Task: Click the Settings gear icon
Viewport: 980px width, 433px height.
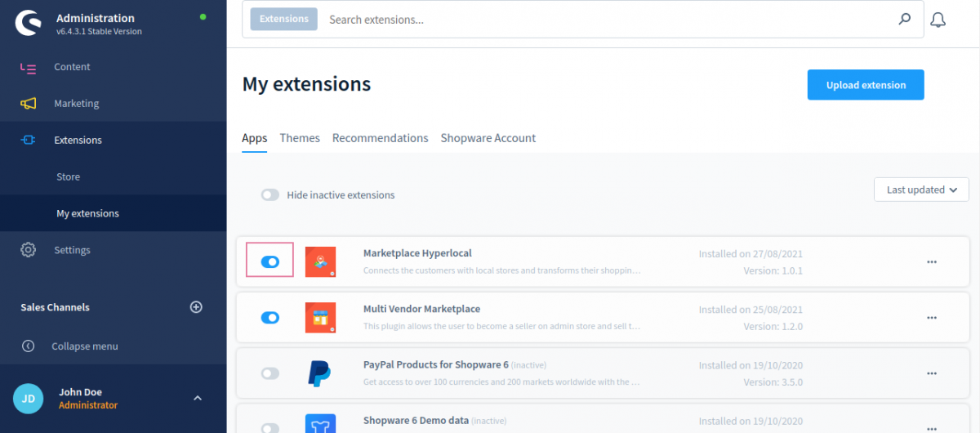Action: pyautogui.click(x=28, y=250)
